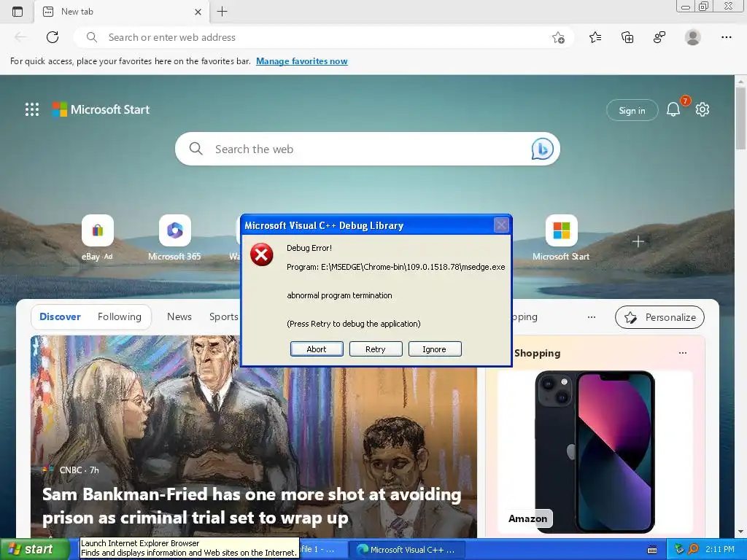
Task: Click the address bar input field
Action: pyautogui.click(x=324, y=37)
